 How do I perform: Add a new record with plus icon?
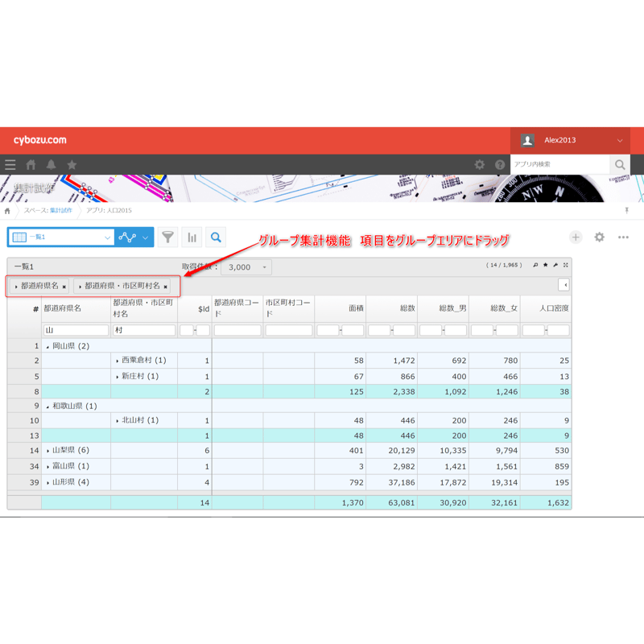click(x=576, y=237)
